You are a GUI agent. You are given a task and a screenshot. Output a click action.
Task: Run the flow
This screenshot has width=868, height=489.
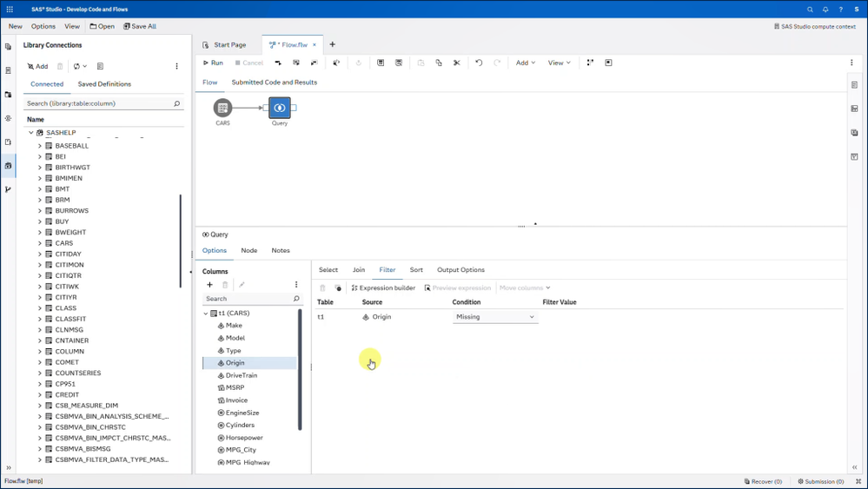213,63
